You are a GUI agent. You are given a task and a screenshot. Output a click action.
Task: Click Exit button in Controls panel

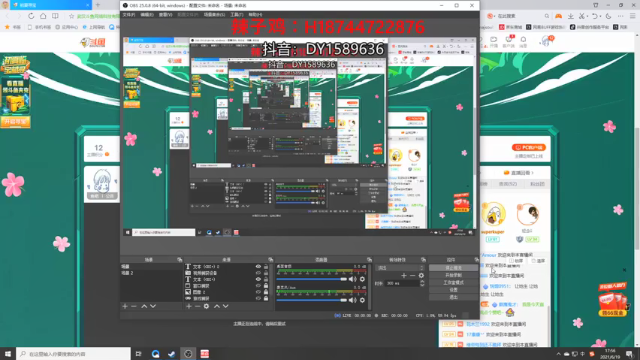[x=453, y=298]
